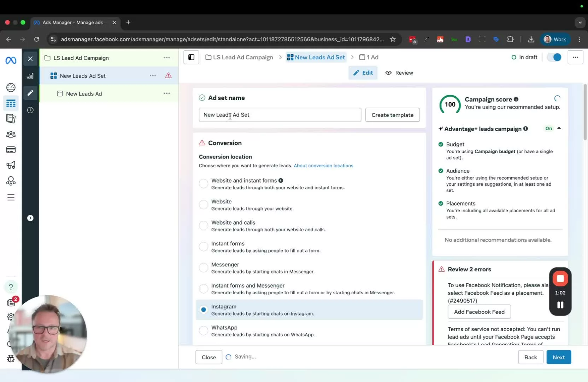Click the Help question mark icon

(11, 287)
